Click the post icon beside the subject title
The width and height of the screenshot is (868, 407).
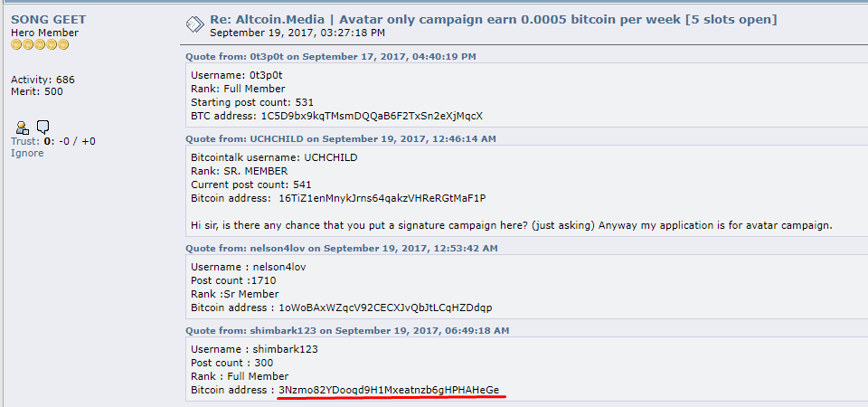[x=195, y=24]
